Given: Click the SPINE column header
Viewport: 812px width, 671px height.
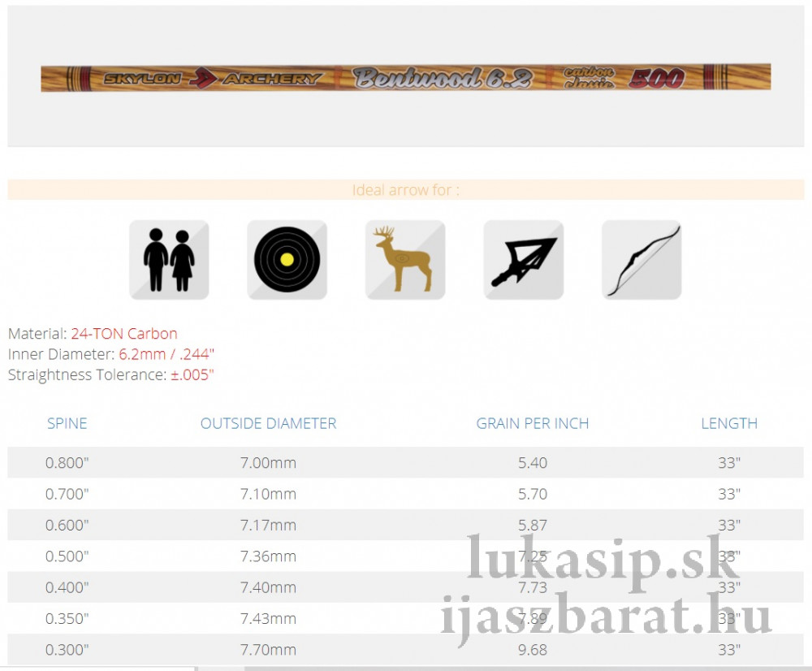Looking at the screenshot, I should 67,423.
